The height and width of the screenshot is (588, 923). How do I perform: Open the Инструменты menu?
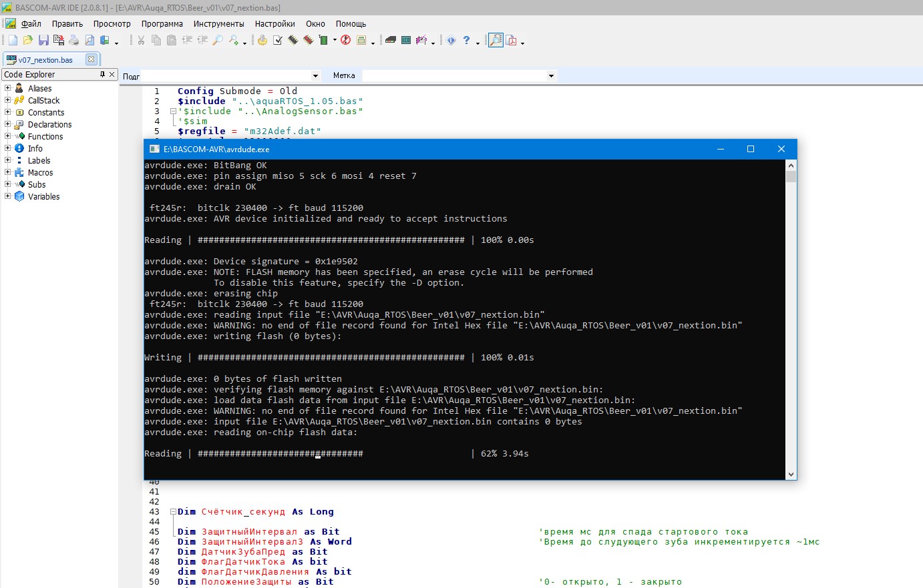point(219,23)
